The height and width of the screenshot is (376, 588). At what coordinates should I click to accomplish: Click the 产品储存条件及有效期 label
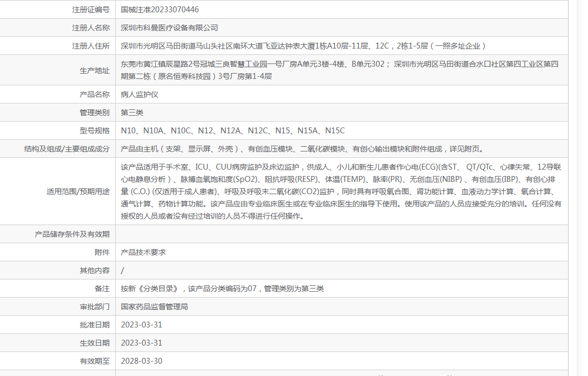coord(72,234)
